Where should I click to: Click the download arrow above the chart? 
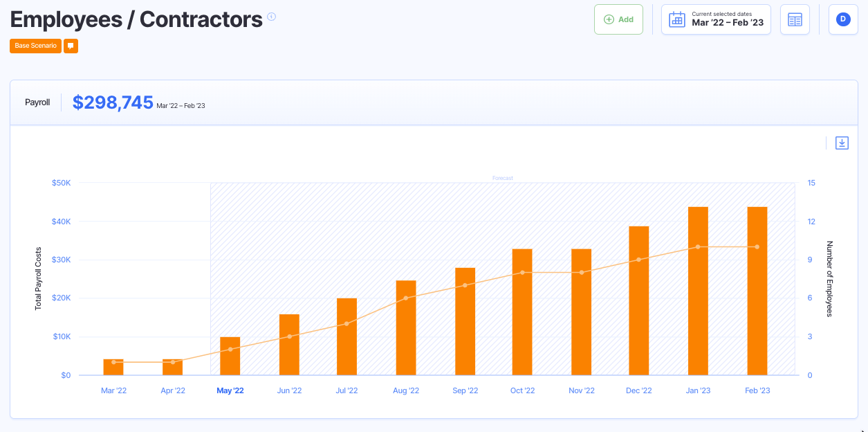point(842,143)
